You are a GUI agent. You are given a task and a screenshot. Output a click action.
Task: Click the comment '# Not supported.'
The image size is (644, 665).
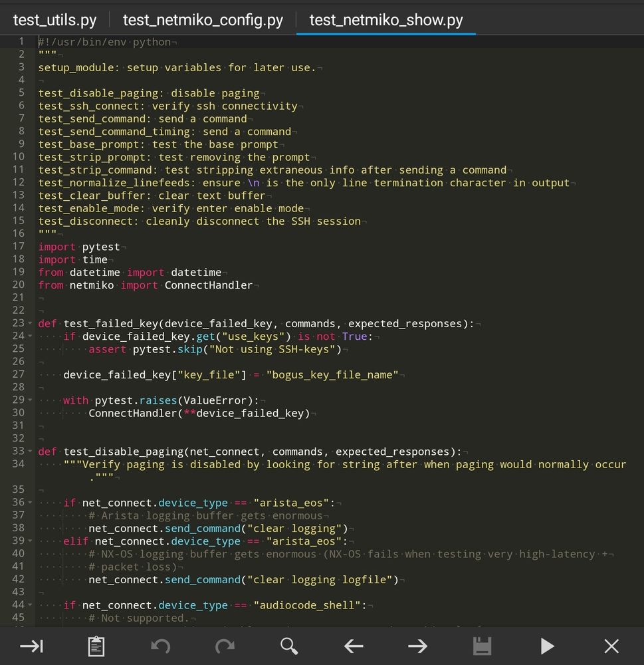pos(138,618)
